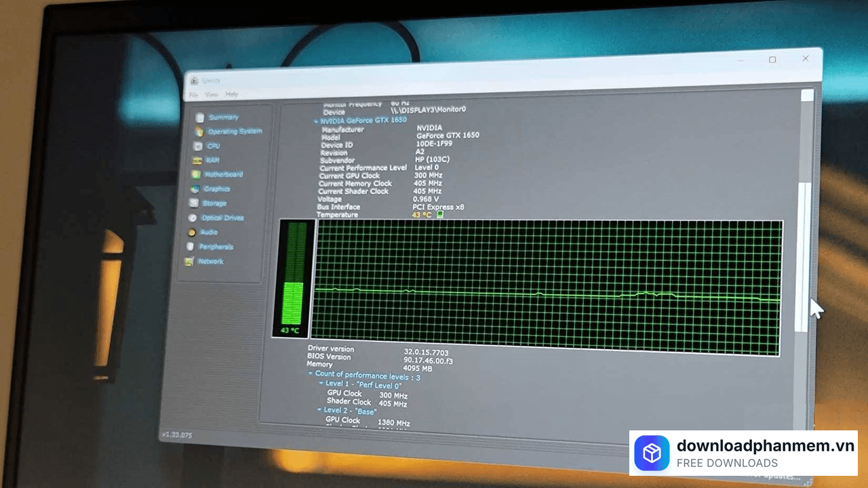Open the Summary section icon
This screenshot has width=868, height=488.
[x=199, y=117]
